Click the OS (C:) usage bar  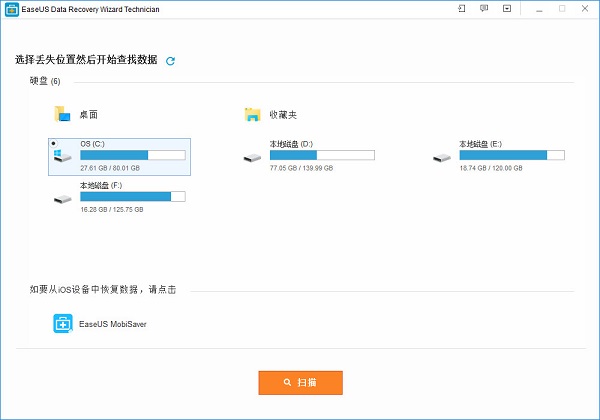pyautogui.click(x=133, y=155)
